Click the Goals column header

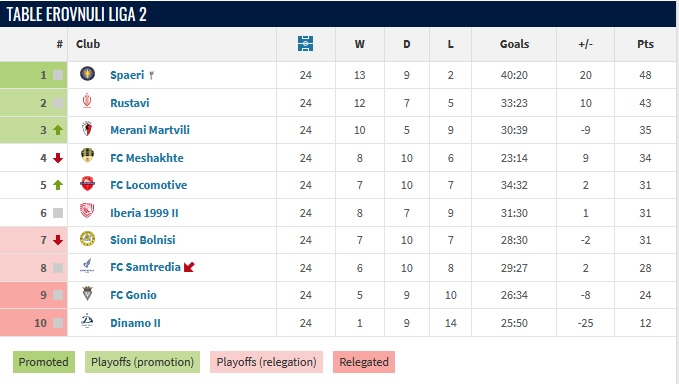pos(514,44)
